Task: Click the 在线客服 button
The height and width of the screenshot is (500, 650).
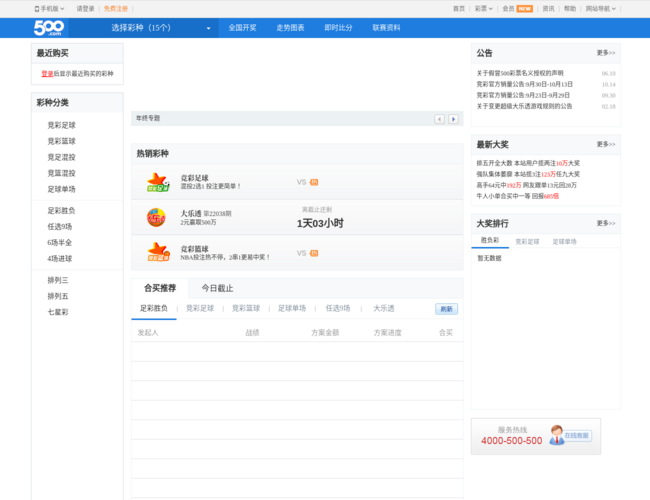Action: (577, 435)
